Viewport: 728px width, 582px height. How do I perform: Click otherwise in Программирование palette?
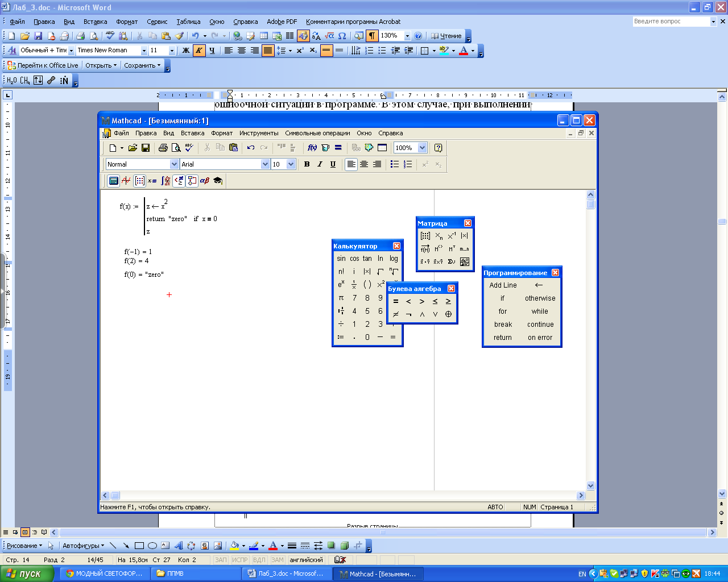pyautogui.click(x=540, y=298)
